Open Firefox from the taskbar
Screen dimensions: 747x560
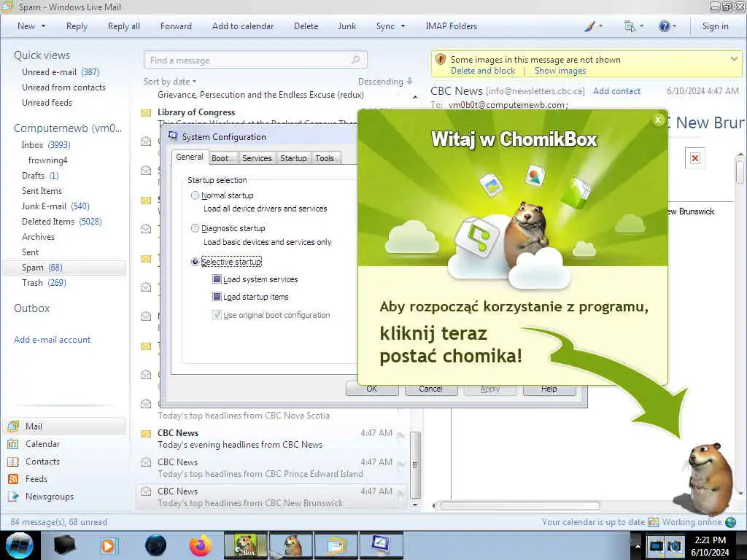click(x=200, y=545)
